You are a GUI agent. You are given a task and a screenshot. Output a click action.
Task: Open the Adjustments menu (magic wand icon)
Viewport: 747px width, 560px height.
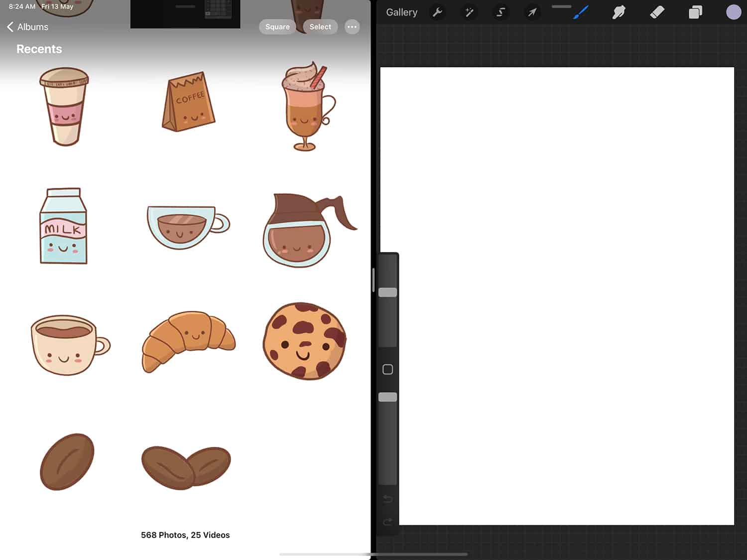[x=469, y=12]
